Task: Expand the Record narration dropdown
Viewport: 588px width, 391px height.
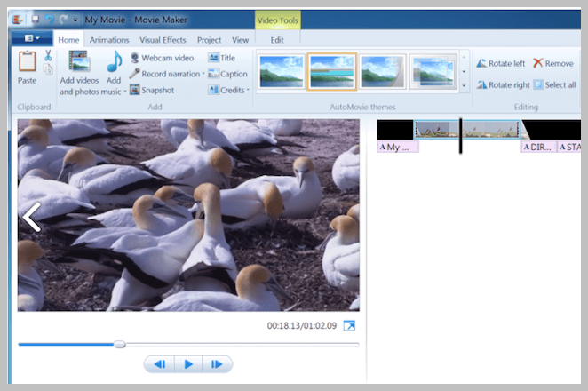Action: point(203,74)
